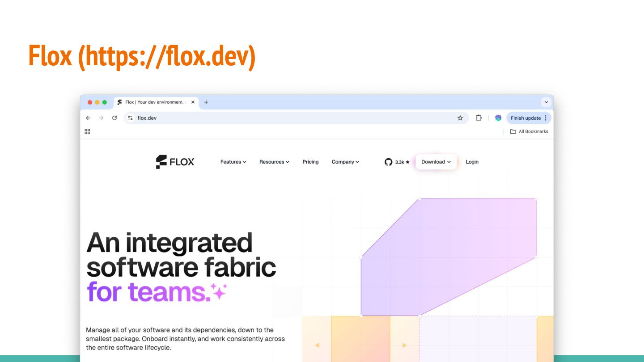The image size is (644, 362).
Task: Expand the tab search chevron at top right
Action: (x=546, y=102)
